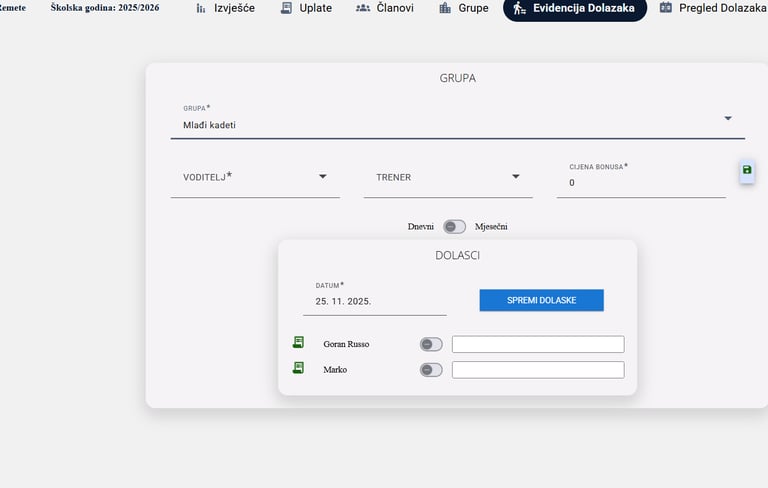Click the Školska godina: 2025/2026 text

[x=105, y=8]
